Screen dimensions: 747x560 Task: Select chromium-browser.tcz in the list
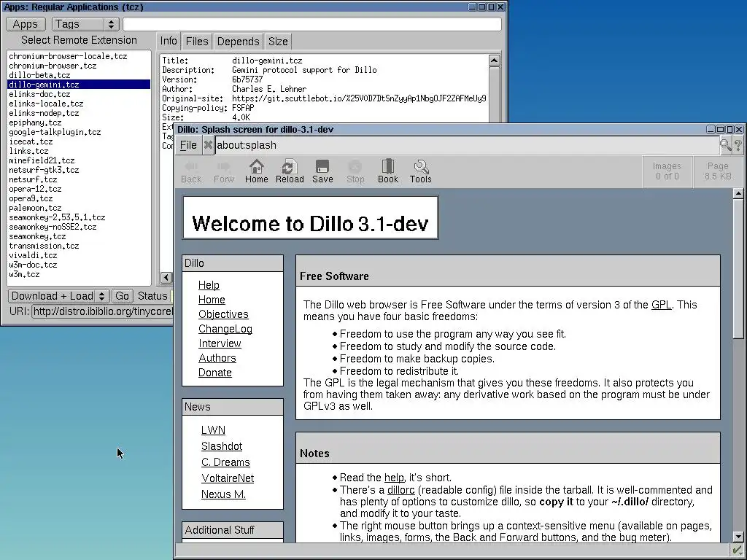tap(79, 66)
